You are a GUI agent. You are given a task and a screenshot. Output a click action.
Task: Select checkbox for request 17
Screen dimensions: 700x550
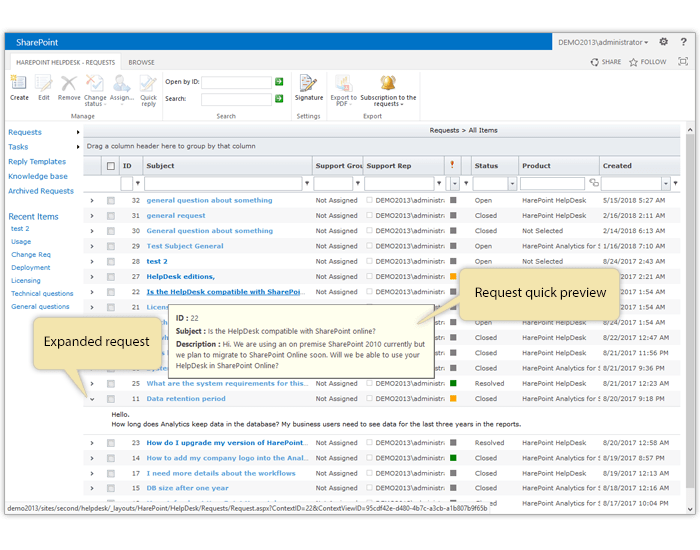(x=111, y=474)
